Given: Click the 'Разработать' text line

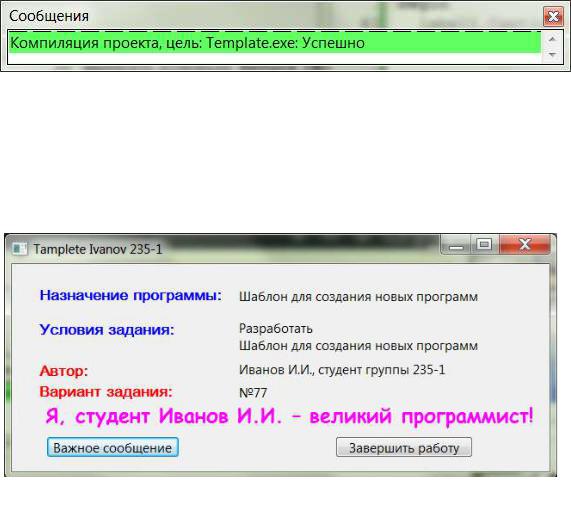Looking at the screenshot, I should (276, 328).
